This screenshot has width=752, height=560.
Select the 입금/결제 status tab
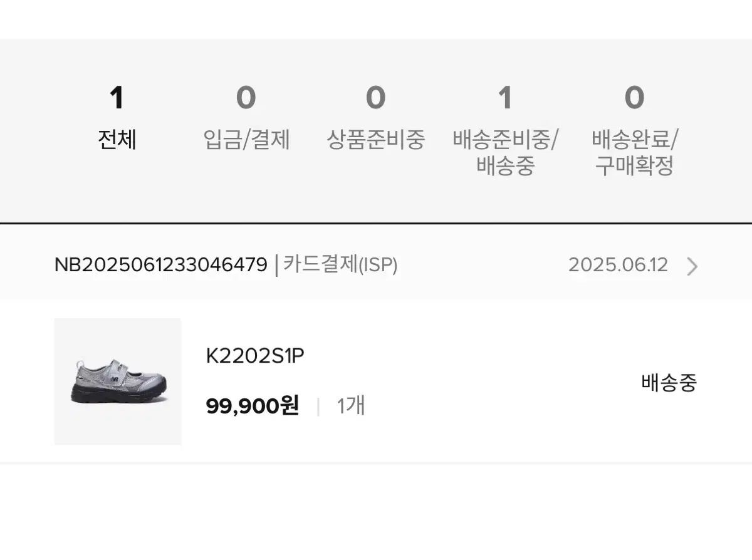[x=246, y=119]
